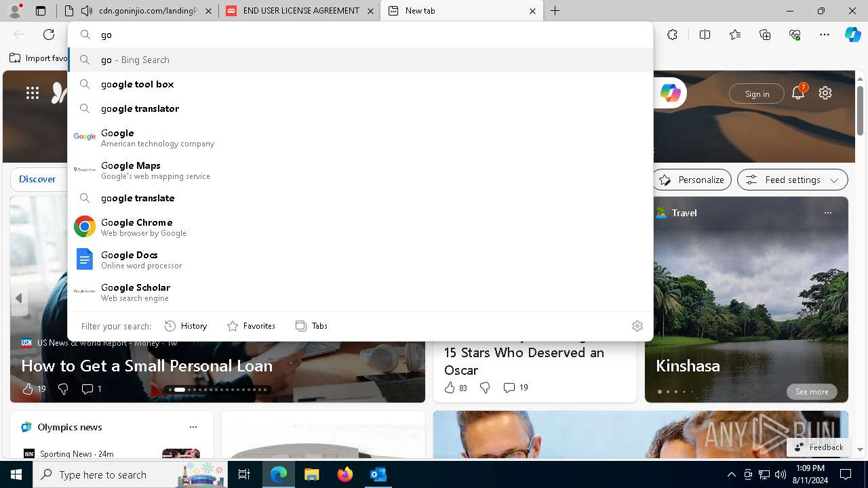
Task: Like the 15 Stars Oscar article
Action: coord(455,388)
